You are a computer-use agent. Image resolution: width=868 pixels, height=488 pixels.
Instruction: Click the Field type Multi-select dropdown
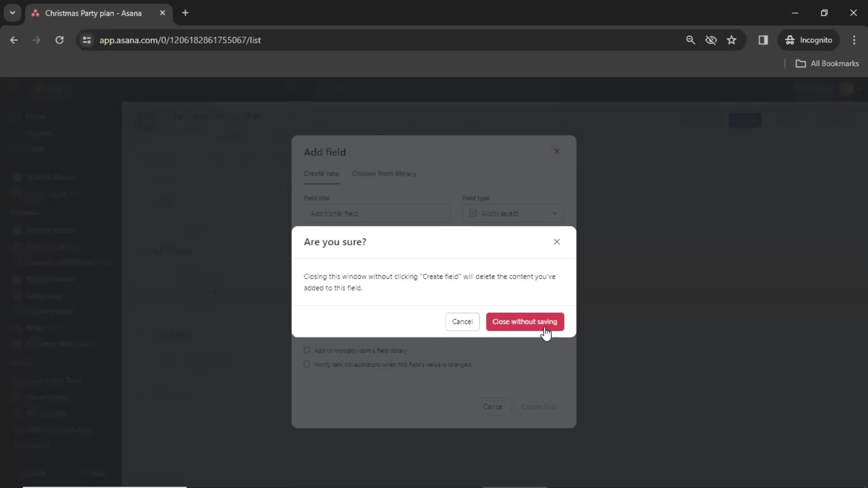coord(511,213)
